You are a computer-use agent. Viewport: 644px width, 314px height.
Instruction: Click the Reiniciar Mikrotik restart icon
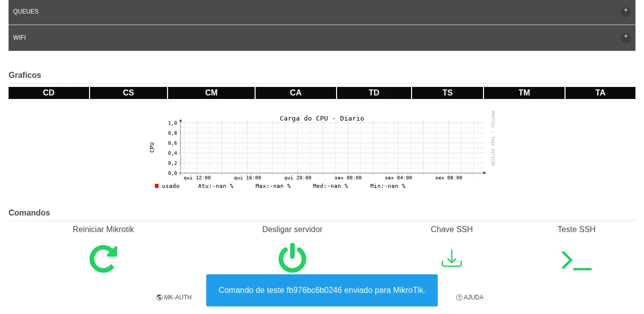pos(103,259)
